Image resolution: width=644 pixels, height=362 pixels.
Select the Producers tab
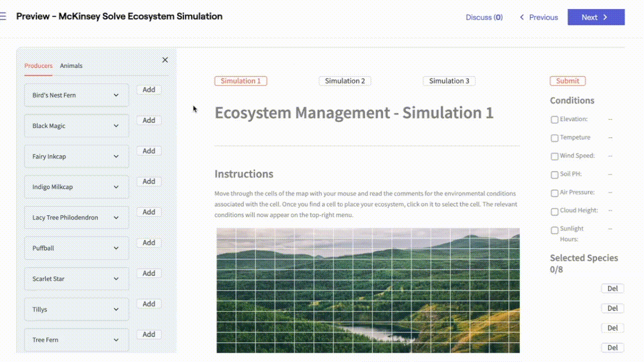38,66
